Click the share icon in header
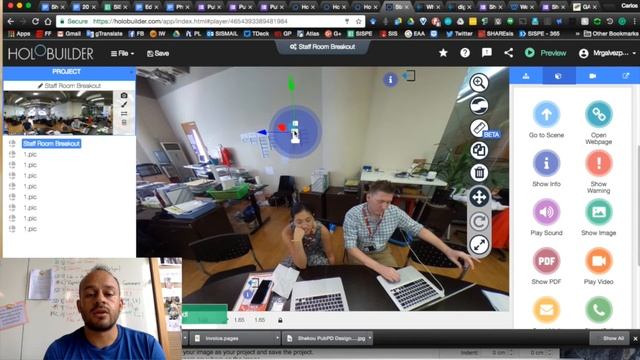This screenshot has width=640, height=360. 509,53
